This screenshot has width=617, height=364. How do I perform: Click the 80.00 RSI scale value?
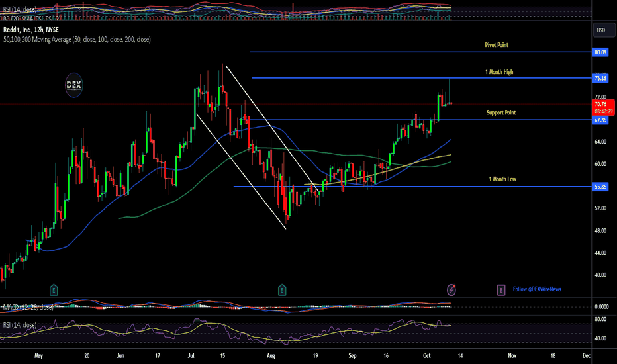[600, 319]
